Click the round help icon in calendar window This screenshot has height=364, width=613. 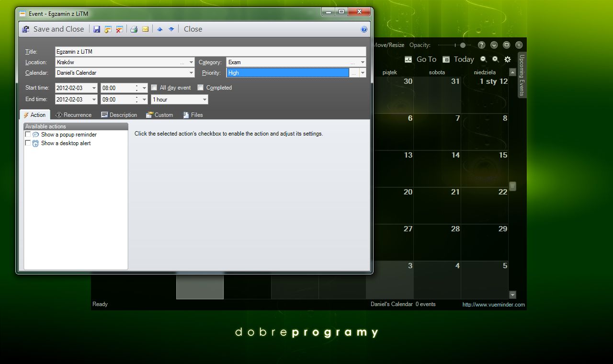tap(482, 45)
